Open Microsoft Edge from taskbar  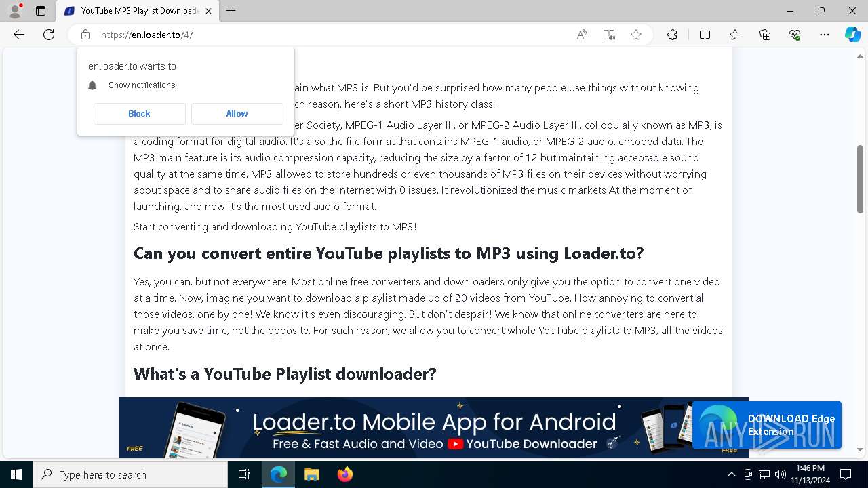(279, 474)
